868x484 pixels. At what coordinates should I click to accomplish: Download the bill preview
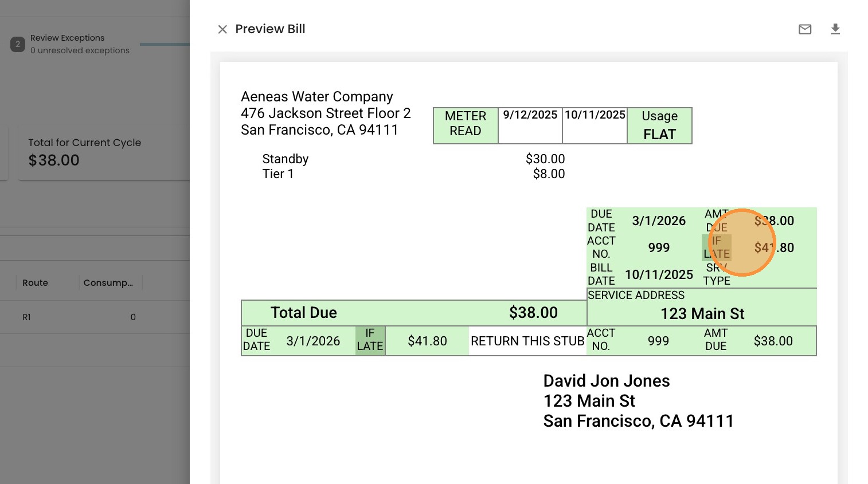(835, 29)
